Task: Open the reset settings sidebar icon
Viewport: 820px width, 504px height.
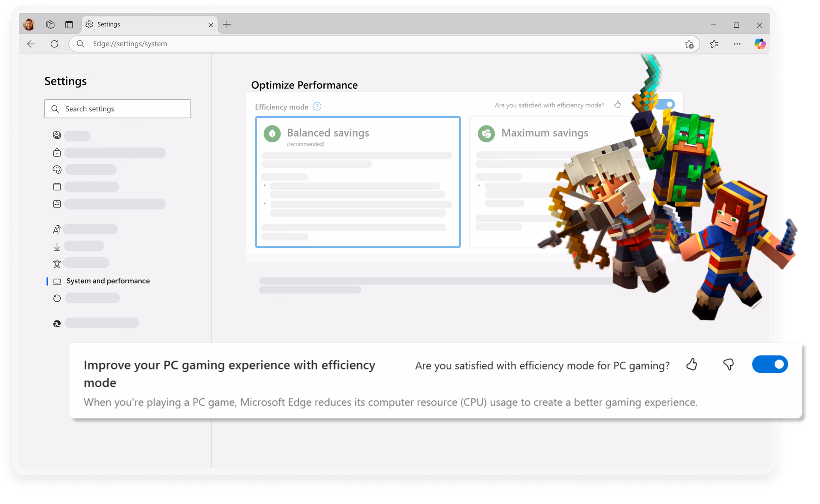Action: point(57,298)
